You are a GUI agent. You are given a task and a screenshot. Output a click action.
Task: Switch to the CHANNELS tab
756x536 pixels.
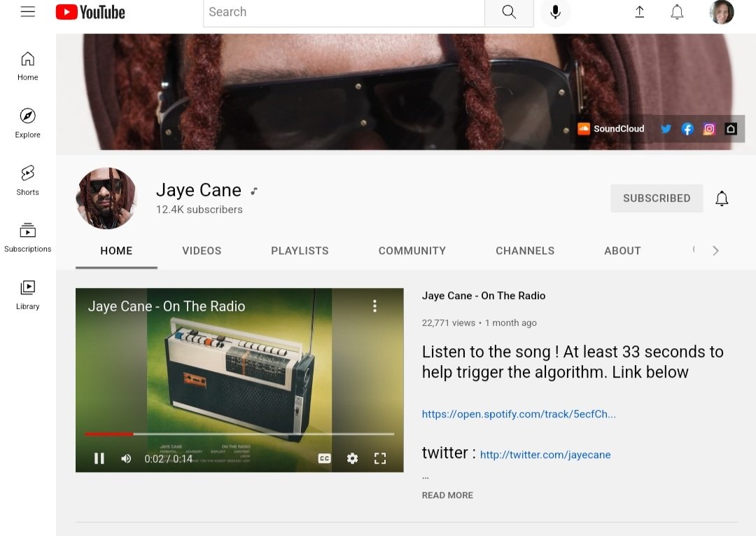[x=525, y=251]
